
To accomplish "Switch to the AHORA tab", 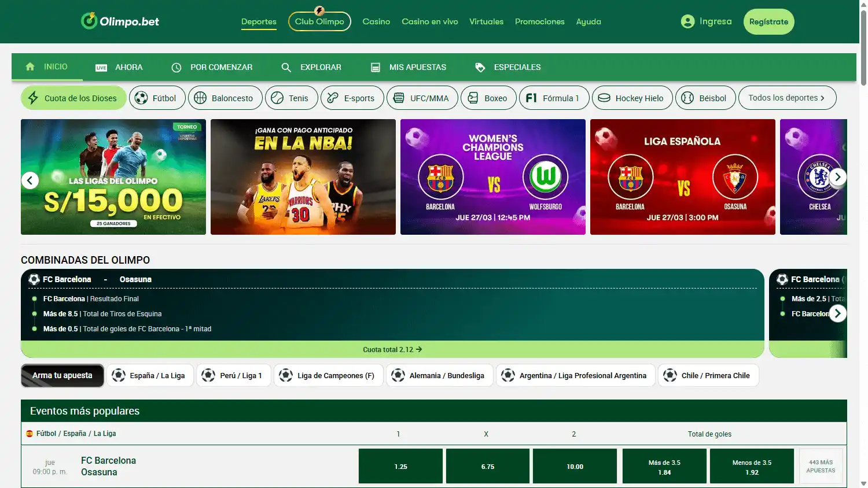I will point(119,67).
